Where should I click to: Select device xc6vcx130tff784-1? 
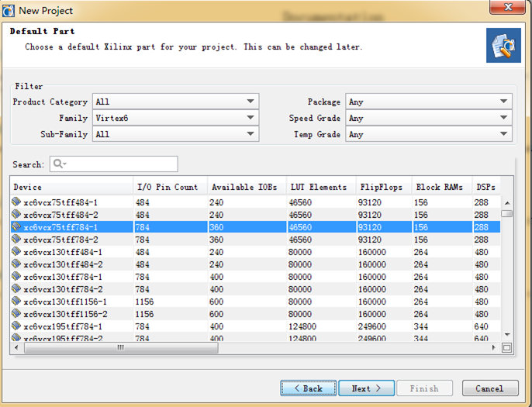[255, 277]
